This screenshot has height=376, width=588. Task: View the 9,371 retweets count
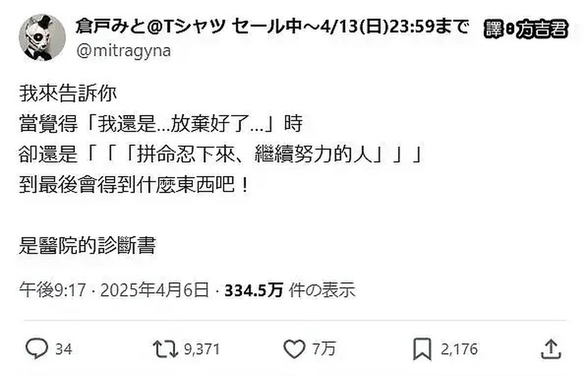(202, 350)
